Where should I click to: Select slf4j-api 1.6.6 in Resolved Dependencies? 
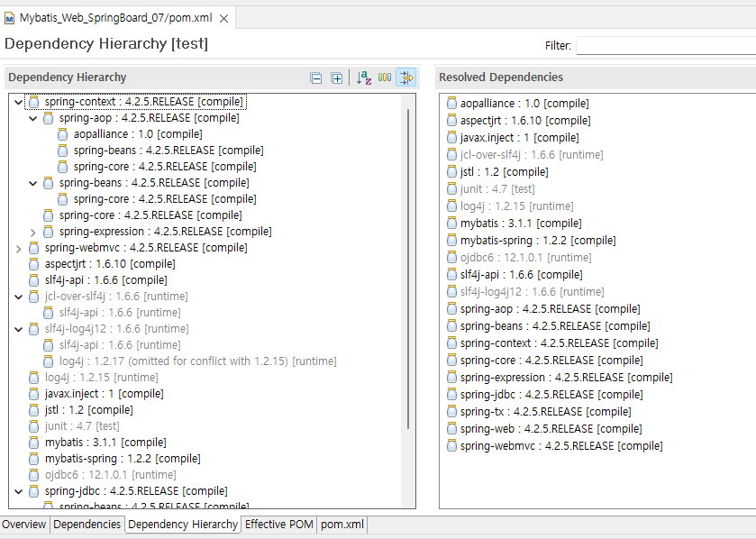pyautogui.click(x=521, y=274)
